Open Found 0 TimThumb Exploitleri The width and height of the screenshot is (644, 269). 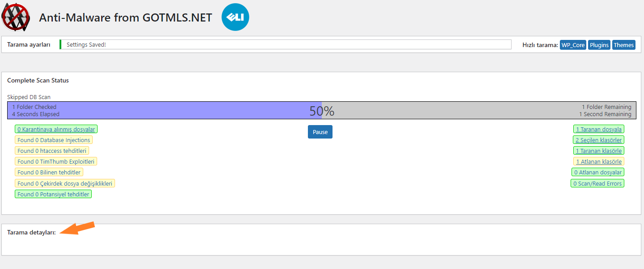[x=56, y=161]
